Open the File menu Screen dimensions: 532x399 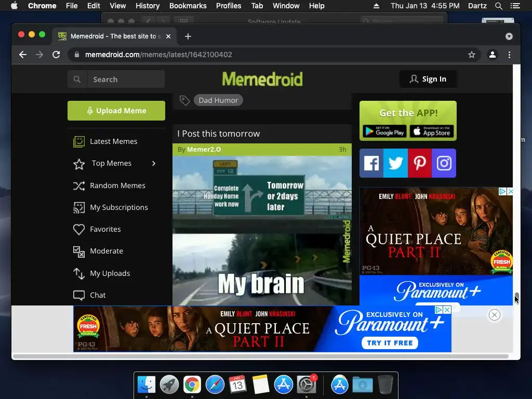point(72,6)
